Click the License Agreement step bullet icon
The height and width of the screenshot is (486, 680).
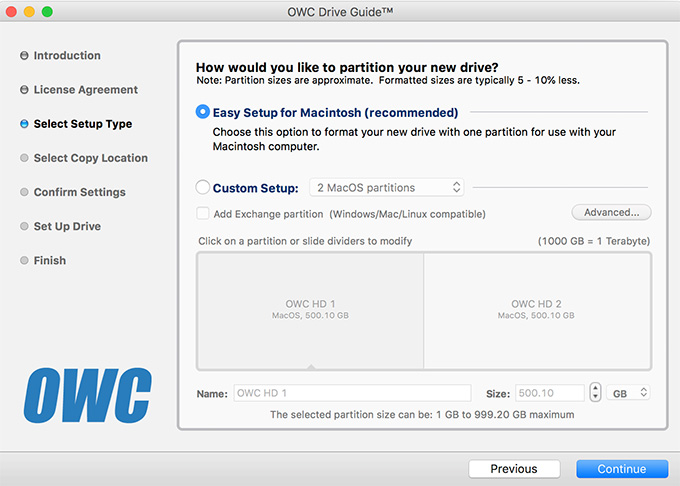(24, 90)
